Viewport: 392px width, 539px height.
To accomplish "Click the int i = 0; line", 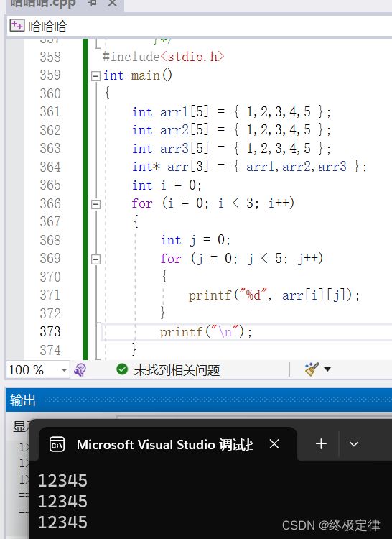I will pos(167,185).
